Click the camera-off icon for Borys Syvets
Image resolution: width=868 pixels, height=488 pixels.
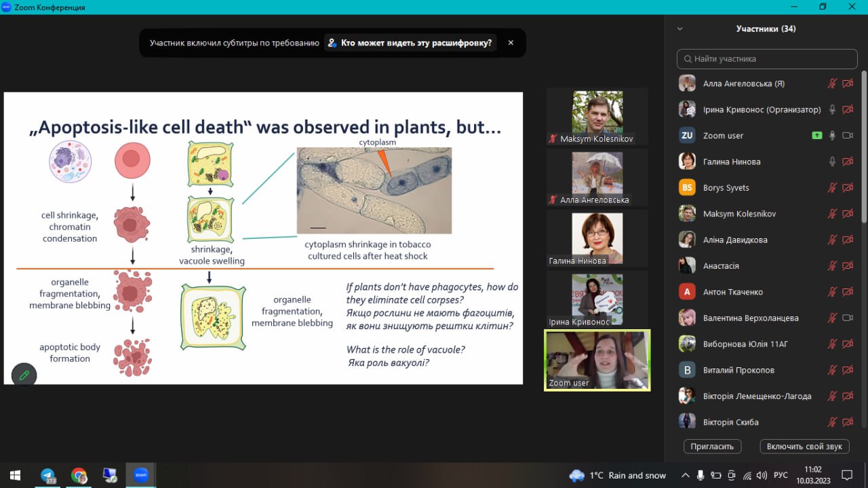coord(848,187)
